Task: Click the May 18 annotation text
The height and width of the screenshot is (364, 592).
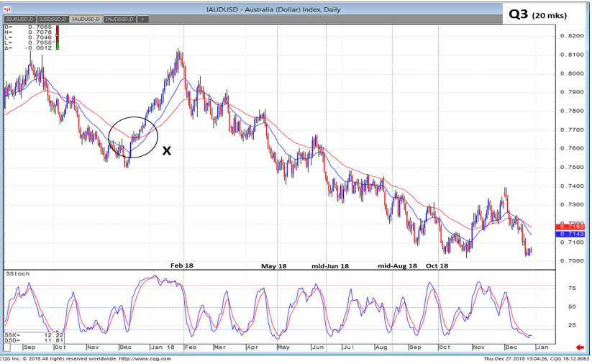Action: click(274, 266)
